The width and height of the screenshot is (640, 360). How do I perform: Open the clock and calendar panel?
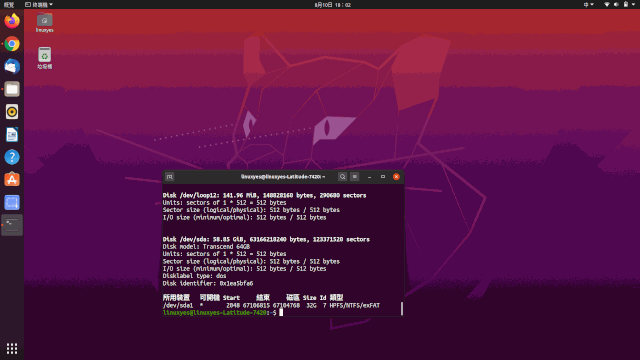click(x=333, y=5)
